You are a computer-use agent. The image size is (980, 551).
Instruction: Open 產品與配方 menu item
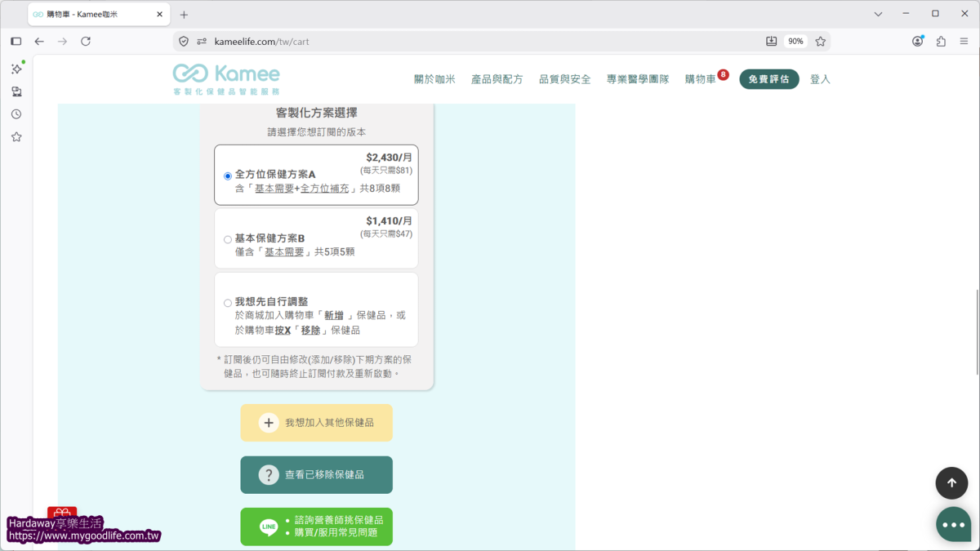tap(497, 79)
